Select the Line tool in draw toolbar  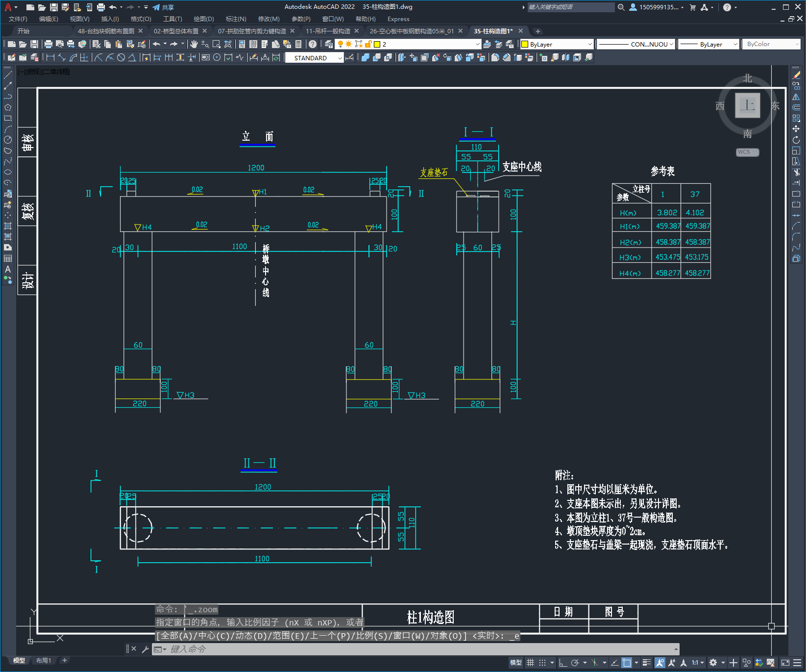8,75
